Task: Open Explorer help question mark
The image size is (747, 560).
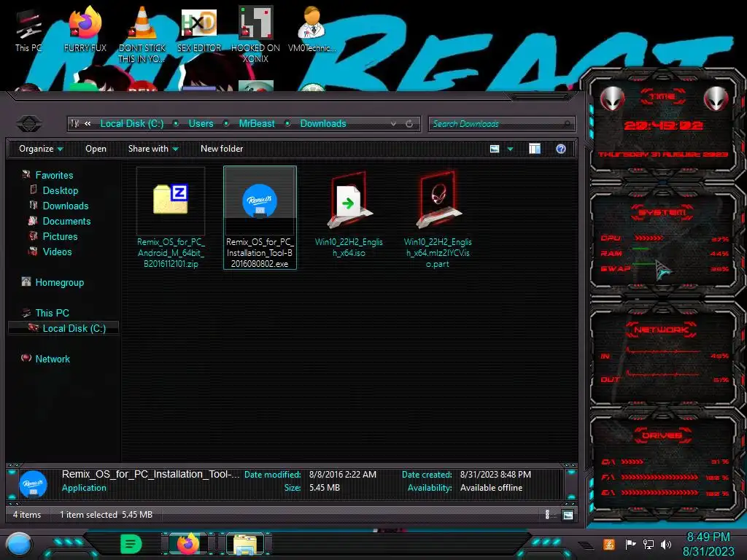Action: pos(561,149)
